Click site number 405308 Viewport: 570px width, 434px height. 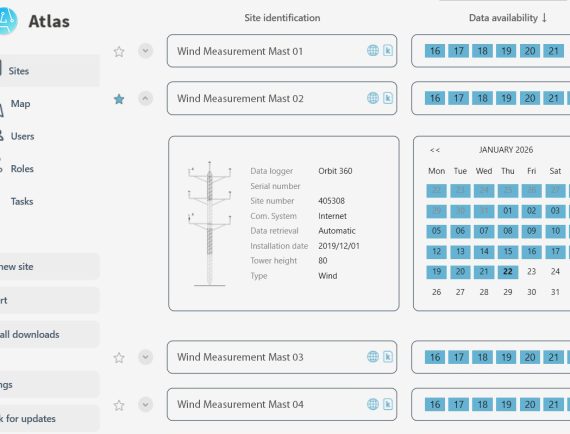coord(331,201)
